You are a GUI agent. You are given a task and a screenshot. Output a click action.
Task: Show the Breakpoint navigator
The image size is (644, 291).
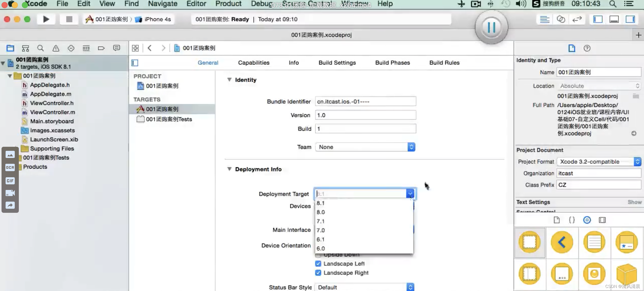pos(101,48)
